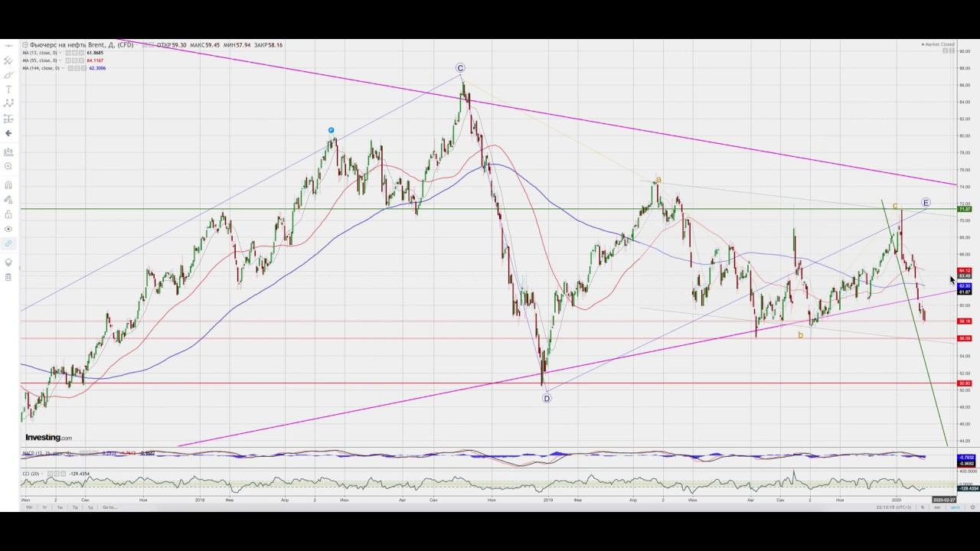Select the orange wave label a
This screenshot has width=980, height=551.
tap(658, 181)
